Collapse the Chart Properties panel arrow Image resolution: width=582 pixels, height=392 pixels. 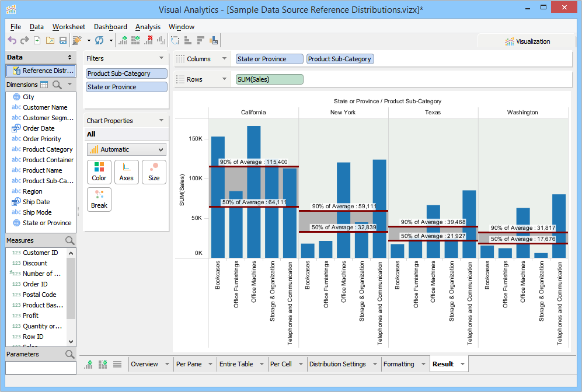click(x=161, y=121)
